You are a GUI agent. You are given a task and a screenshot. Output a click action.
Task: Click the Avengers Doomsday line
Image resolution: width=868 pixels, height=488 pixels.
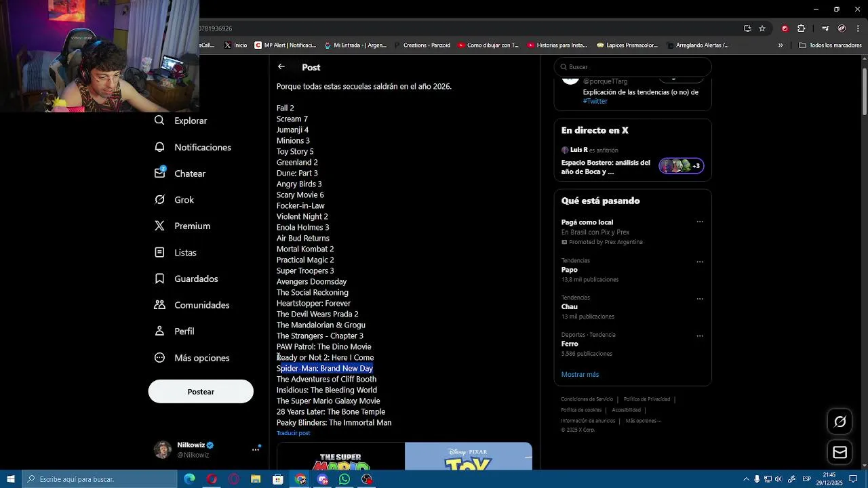click(311, 281)
